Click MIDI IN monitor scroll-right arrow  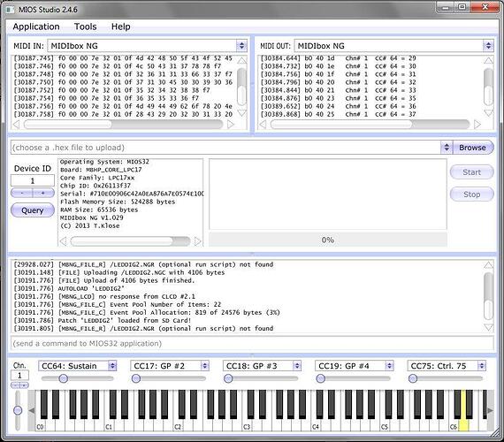click(231, 124)
